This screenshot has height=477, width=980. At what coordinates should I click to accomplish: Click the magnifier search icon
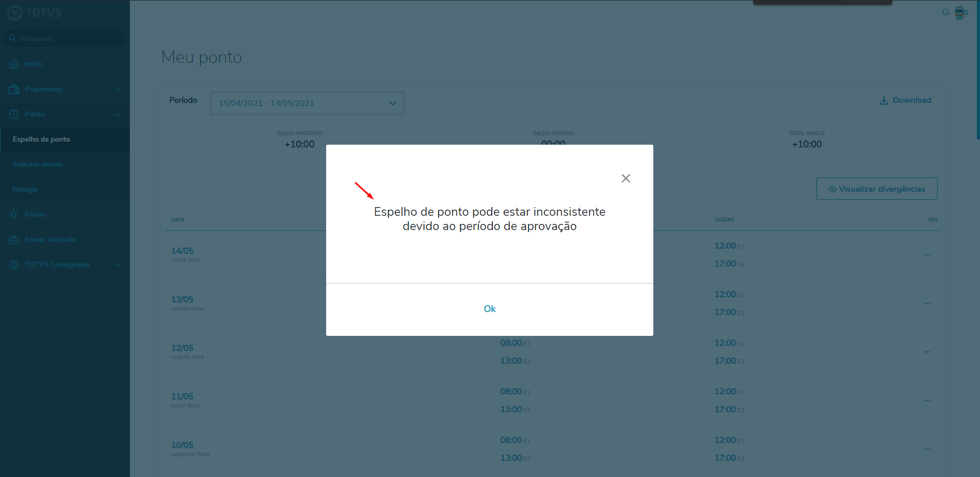pos(13,38)
